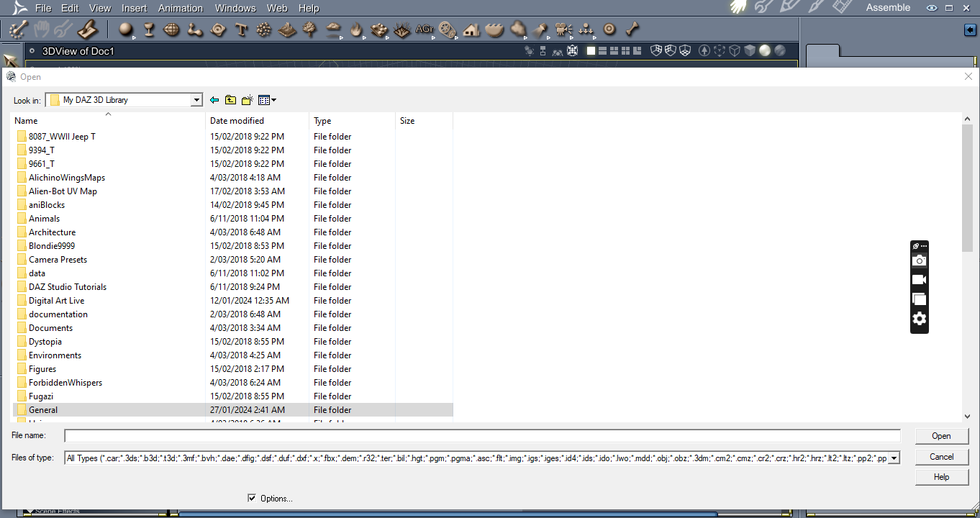Open the Web menu
The image size is (980, 518).
(x=277, y=8)
